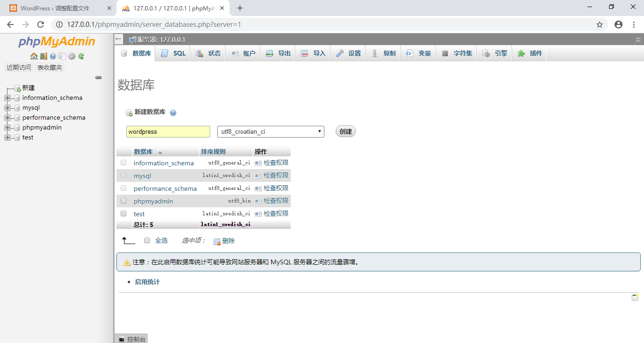Tick the phpmyadmin row checkbox
The height and width of the screenshot is (343, 644).
[x=124, y=201]
